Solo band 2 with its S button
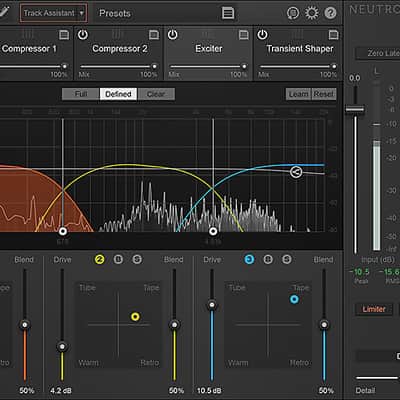Image resolution: width=400 pixels, height=400 pixels. pyautogui.click(x=137, y=259)
